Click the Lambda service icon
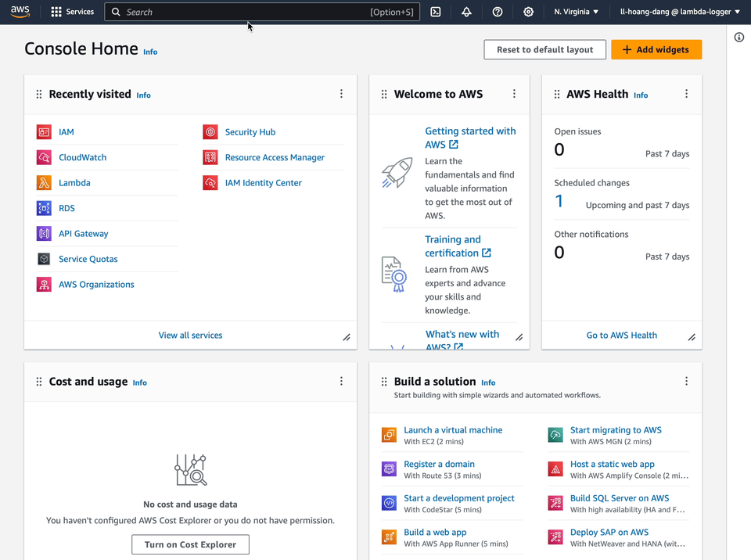 coord(44,182)
